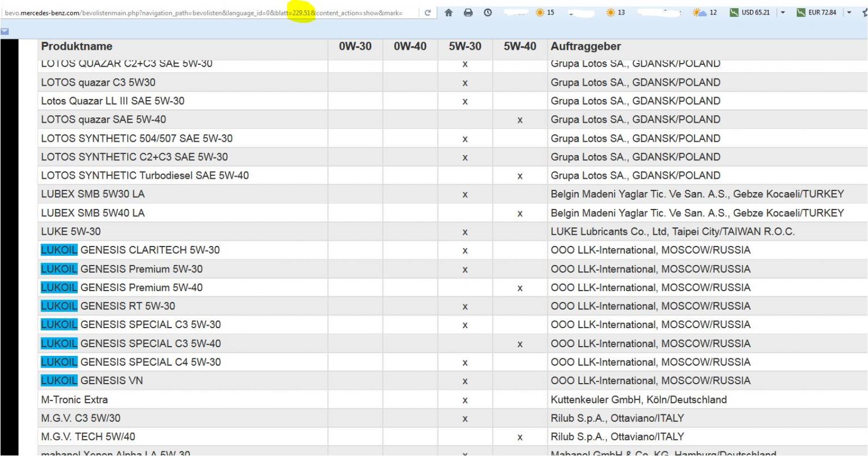Select the LOTOS quazar C3 5W30 row name
The height and width of the screenshot is (456, 868).
click(98, 82)
